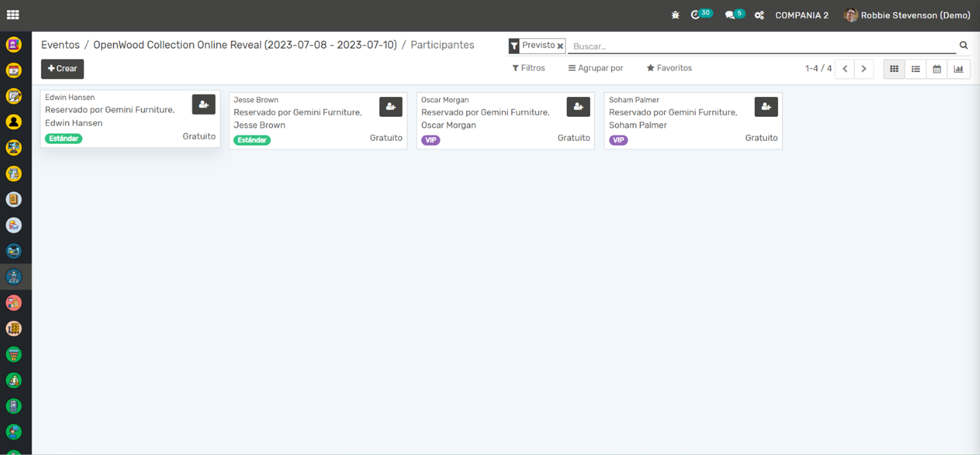Image resolution: width=980 pixels, height=455 pixels.
Task: Open Robbie Stevenson user menu
Action: click(x=908, y=15)
